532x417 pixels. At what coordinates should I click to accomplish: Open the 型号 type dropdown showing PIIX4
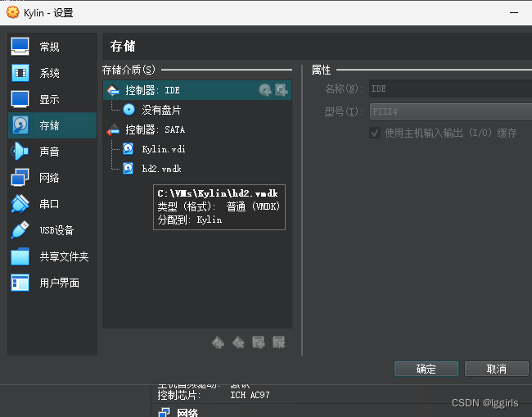[x=451, y=111]
